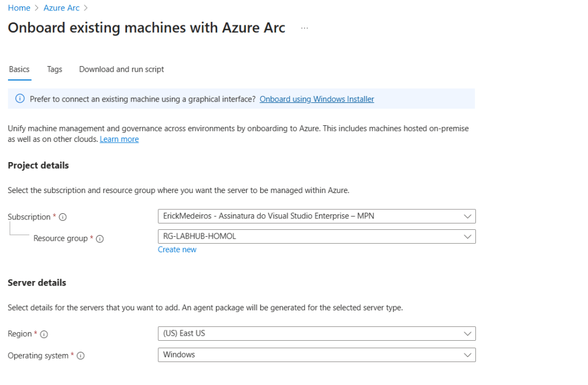Click the info icon beside Resource group
The width and height of the screenshot is (588, 385).
point(99,238)
